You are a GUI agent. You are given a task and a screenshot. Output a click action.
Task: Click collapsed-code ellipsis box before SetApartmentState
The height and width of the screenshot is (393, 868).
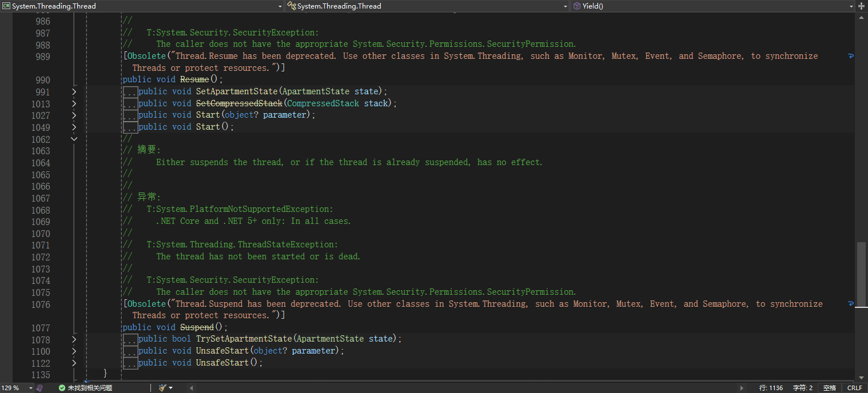[x=130, y=91]
